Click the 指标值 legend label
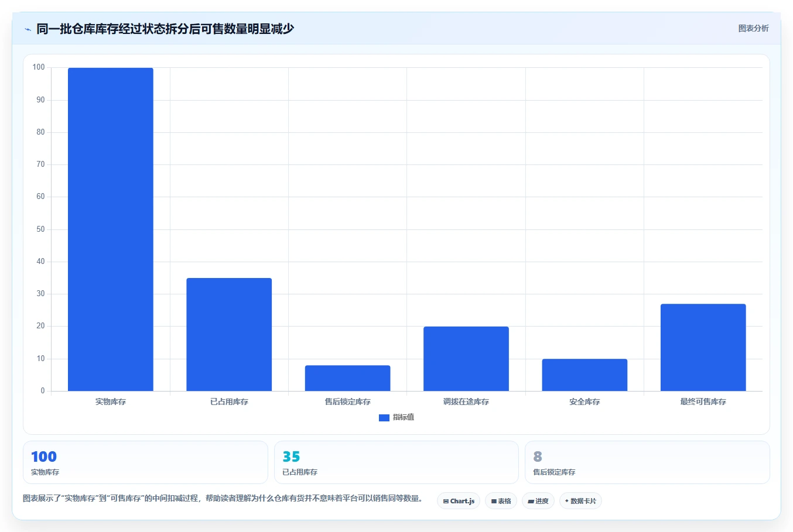The image size is (793, 532). pyautogui.click(x=404, y=417)
